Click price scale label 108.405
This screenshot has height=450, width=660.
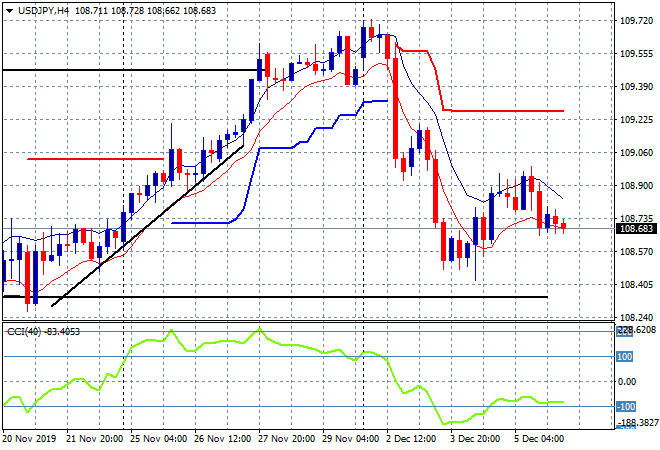tap(636, 285)
